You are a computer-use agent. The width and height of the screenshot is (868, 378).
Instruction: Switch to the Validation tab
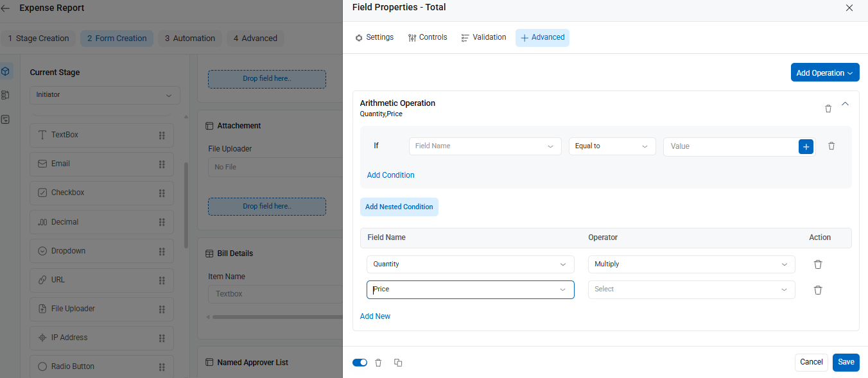point(483,37)
